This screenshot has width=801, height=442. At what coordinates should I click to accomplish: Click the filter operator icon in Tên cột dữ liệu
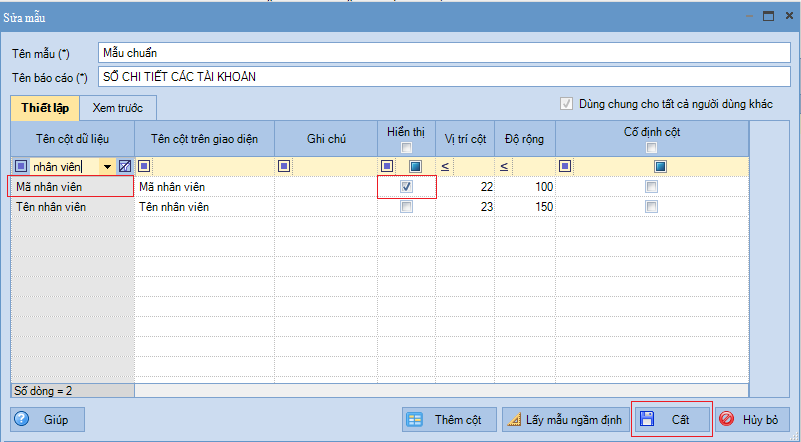click(21, 166)
